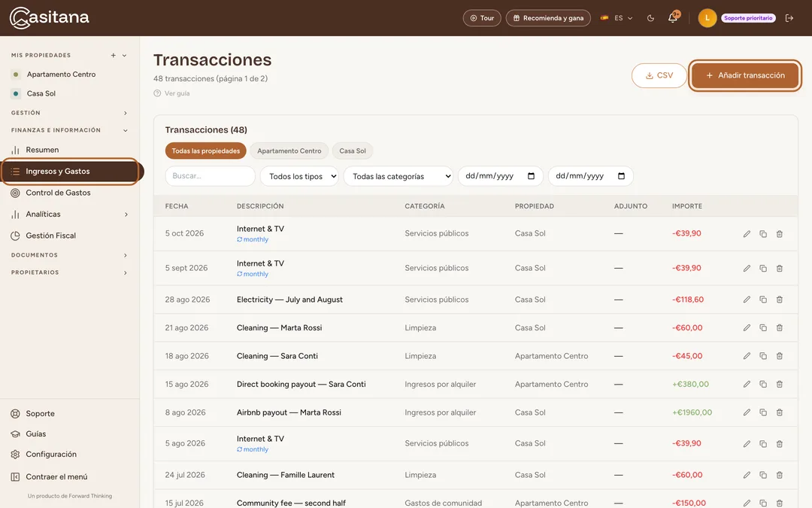Open notifications bell icon
Screen dimensions: 812x508
673,17
